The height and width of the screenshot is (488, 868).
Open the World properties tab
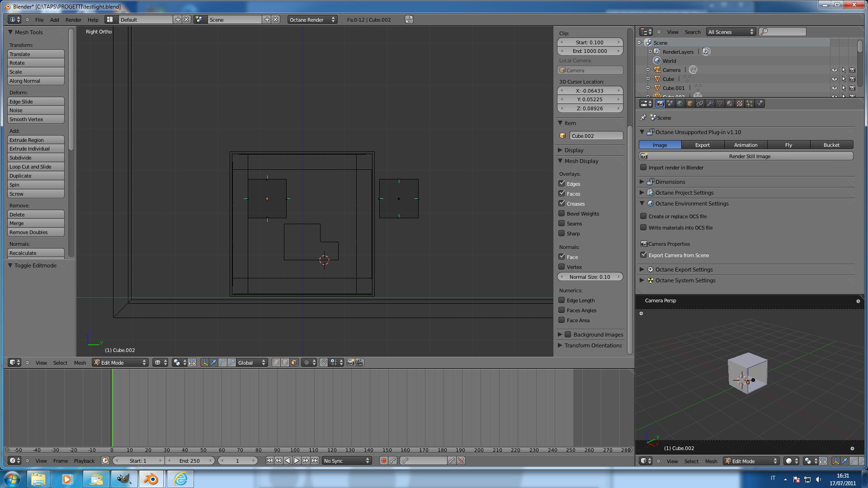[680, 103]
